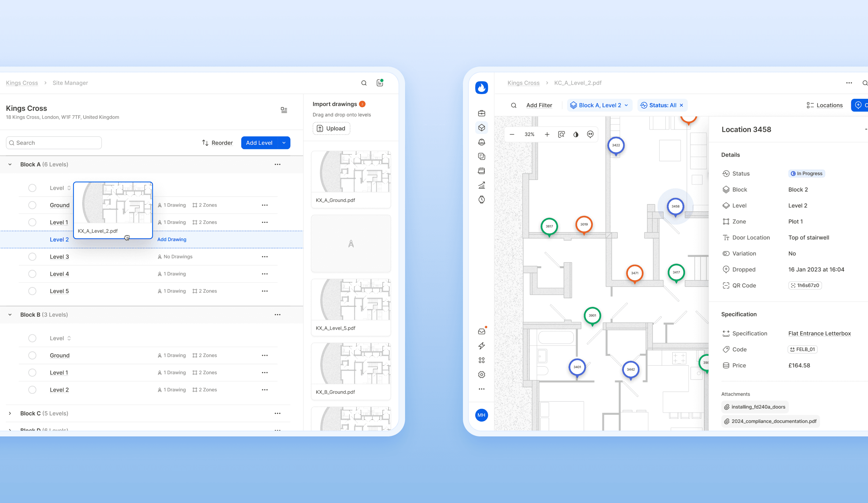Toggle checkbox next to Level 1 Block A
Screen dimensions: 868x503
coord(32,221)
